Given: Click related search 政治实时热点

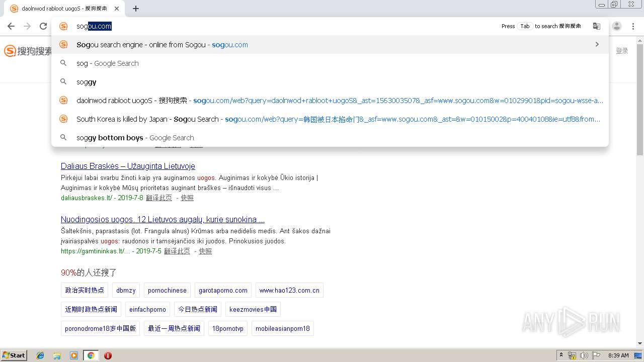Looking at the screenshot, I should (85, 290).
